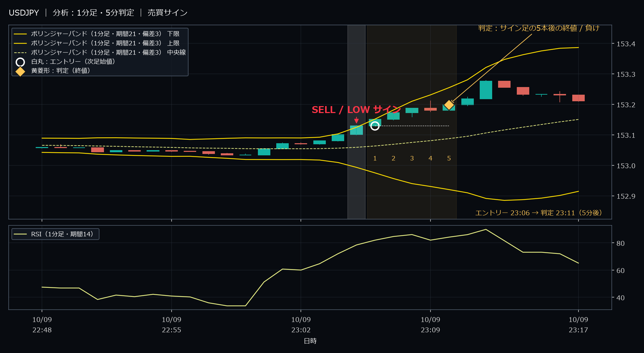The height and width of the screenshot is (353, 644).
Task: Click the 153.4 price axis label
Action: [x=626, y=44]
